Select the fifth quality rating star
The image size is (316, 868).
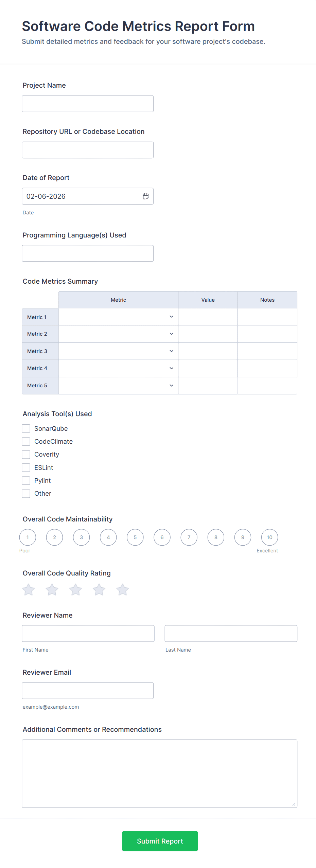(122, 590)
